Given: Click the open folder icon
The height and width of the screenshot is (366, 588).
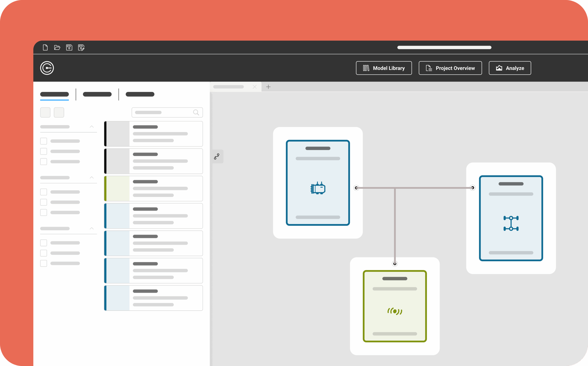Looking at the screenshot, I should 57,47.
